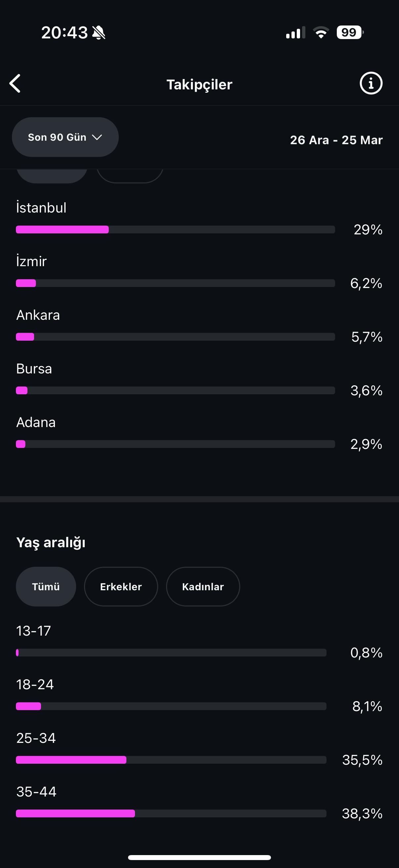Viewport: 399px width, 868px height.
Task: Tap the Yaş aralığı section heading
Action: (x=51, y=543)
